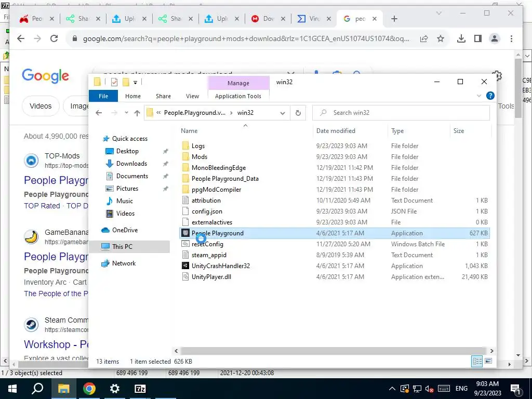Open notification center on taskbar
This screenshot has height=399, width=532.
(516, 389)
